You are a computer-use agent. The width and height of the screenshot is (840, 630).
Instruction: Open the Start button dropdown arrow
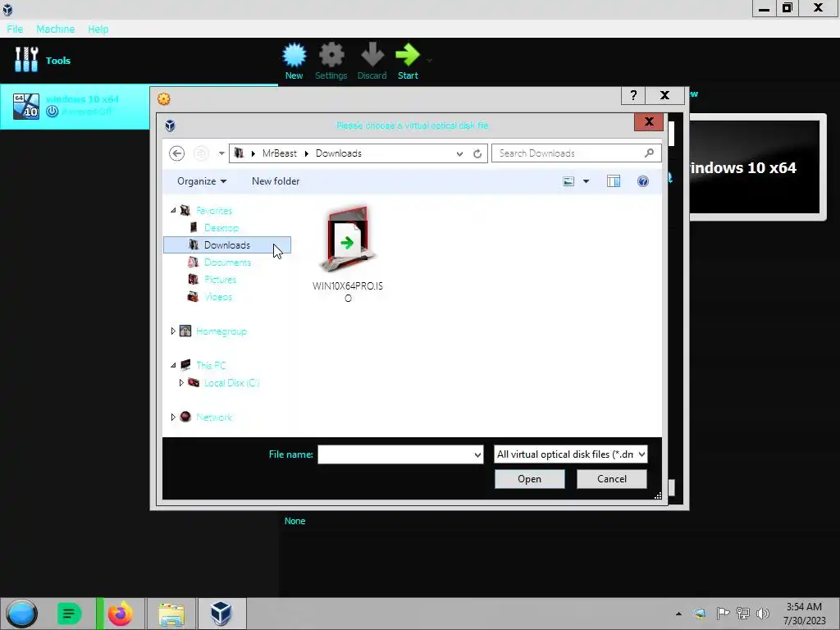429,60
